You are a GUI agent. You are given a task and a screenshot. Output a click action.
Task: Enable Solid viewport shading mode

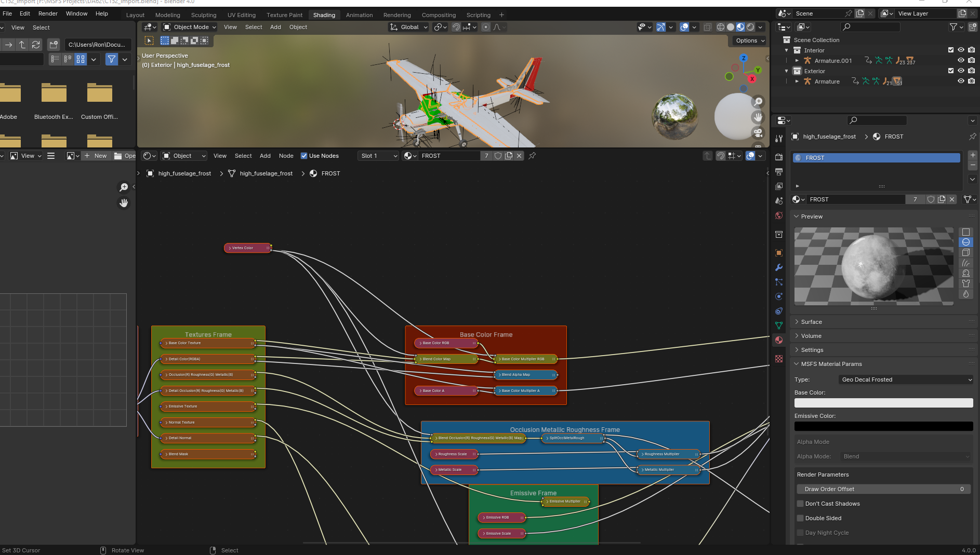[731, 27]
